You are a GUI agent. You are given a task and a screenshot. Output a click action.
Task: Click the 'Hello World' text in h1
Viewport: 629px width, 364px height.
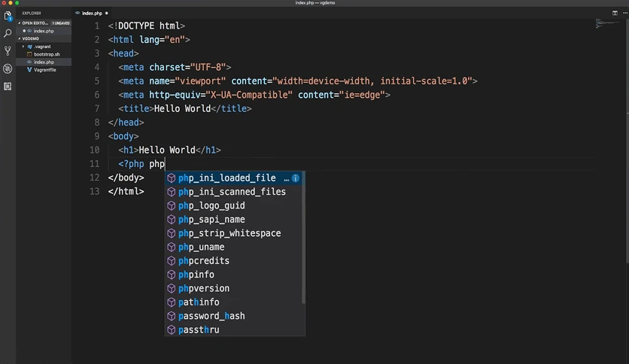tap(167, 150)
